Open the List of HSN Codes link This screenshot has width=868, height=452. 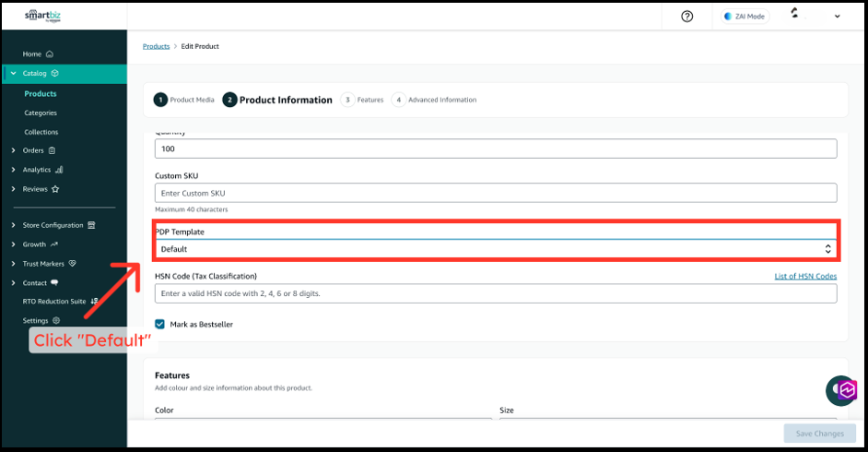pos(804,276)
